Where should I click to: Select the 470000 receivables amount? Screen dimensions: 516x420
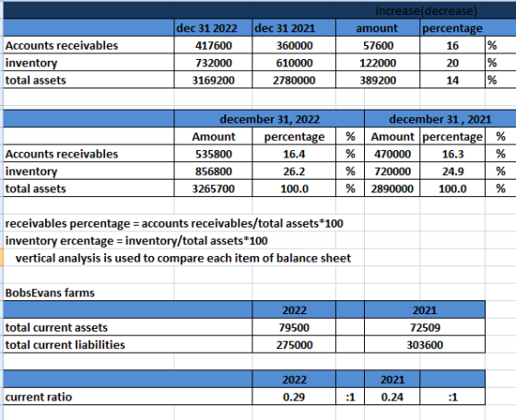[392, 154]
